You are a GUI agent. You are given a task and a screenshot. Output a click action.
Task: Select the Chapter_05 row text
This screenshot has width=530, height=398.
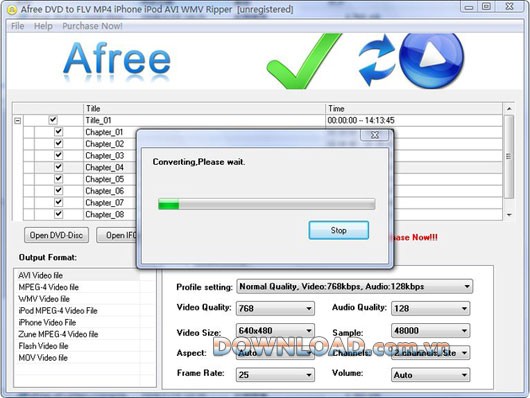[104, 179]
